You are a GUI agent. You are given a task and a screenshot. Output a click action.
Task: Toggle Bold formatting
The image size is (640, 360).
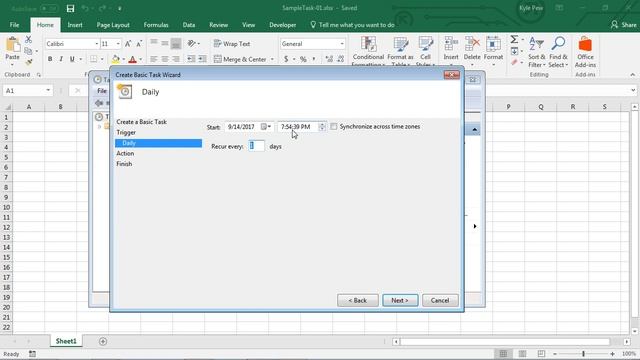click(50, 59)
